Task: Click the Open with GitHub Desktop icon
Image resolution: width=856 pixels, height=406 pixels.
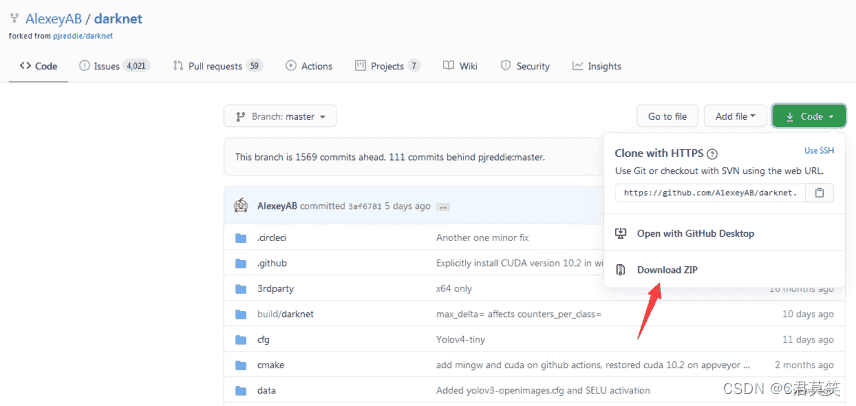Action: [620, 234]
